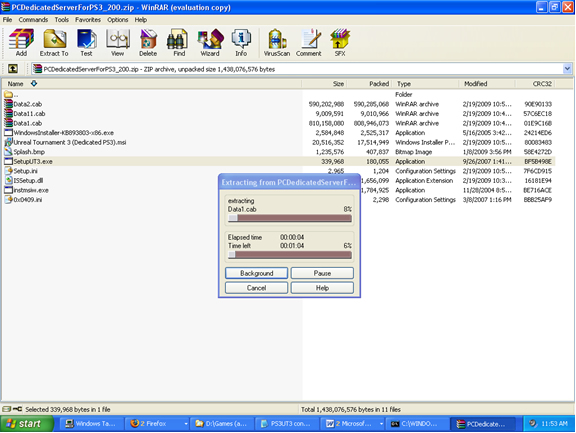Sort by Modified column header
This screenshot has width=576, height=433.
[x=487, y=84]
